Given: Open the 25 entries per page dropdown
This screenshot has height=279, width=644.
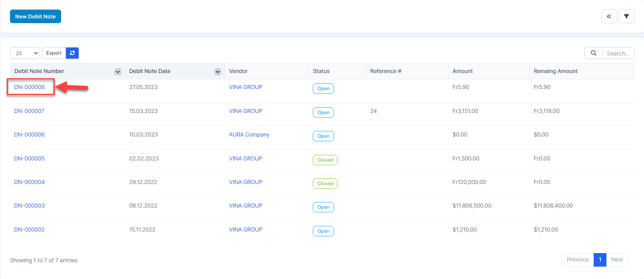Looking at the screenshot, I should [x=25, y=53].
